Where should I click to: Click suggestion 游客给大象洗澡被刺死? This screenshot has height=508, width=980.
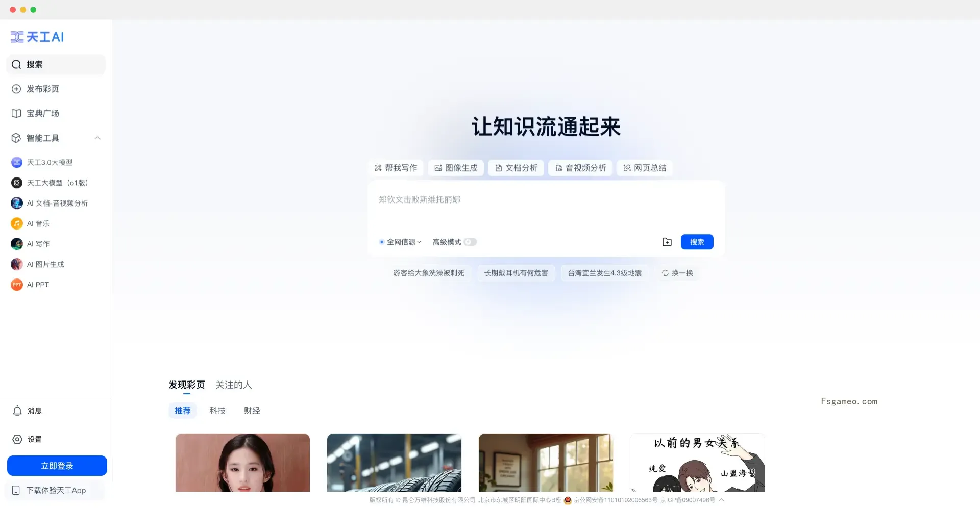click(x=429, y=273)
